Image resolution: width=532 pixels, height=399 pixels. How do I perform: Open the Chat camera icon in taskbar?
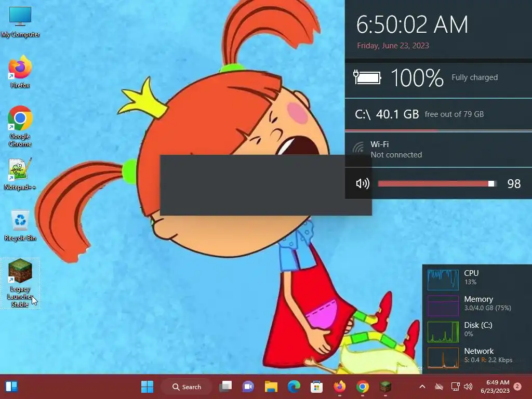[248, 387]
